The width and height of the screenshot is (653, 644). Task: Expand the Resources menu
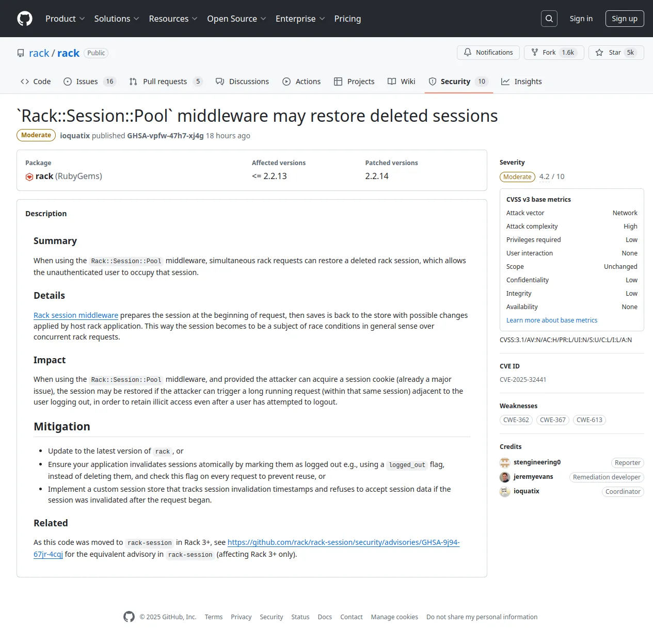click(x=173, y=19)
